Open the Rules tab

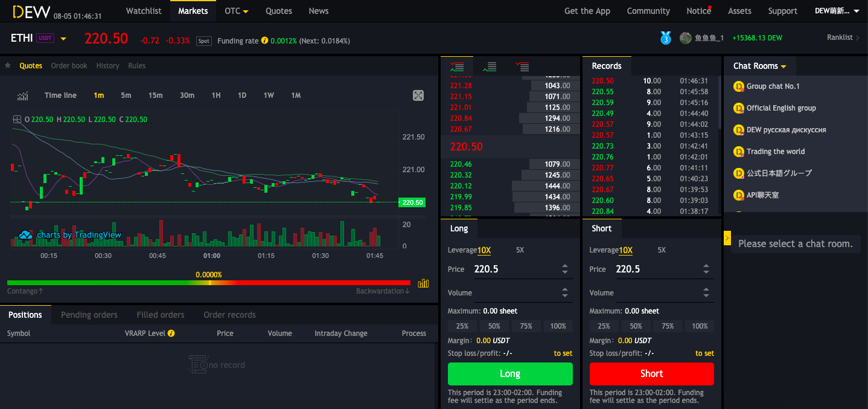[137, 66]
